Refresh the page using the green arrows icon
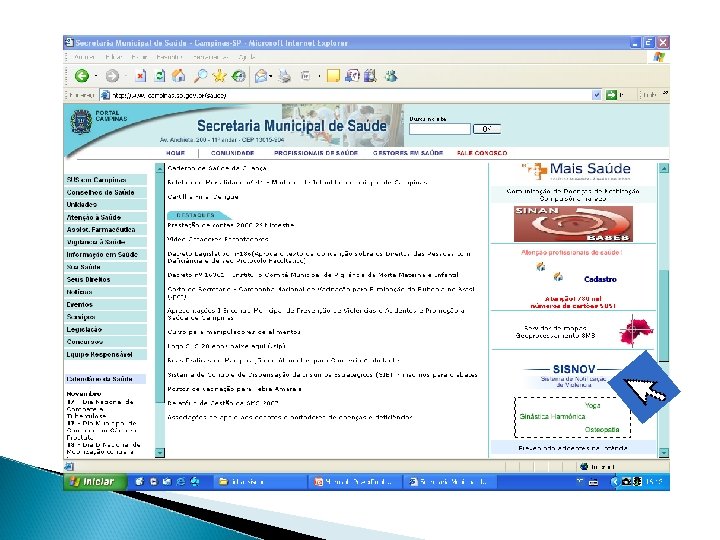The width and height of the screenshot is (720, 540). click(x=159, y=76)
